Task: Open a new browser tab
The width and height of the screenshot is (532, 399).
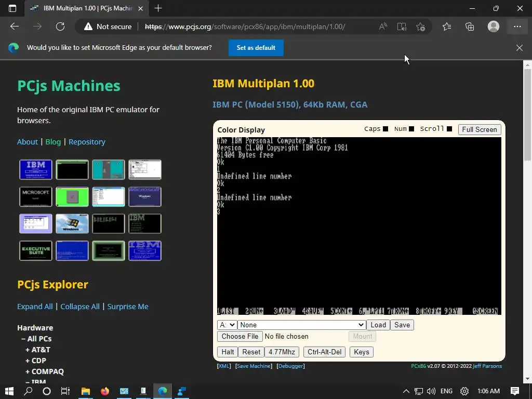Action: coord(158,8)
